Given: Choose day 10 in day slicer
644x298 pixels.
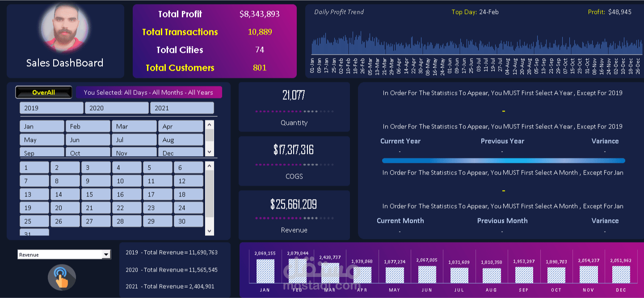Looking at the screenshot, I should coord(126,181).
